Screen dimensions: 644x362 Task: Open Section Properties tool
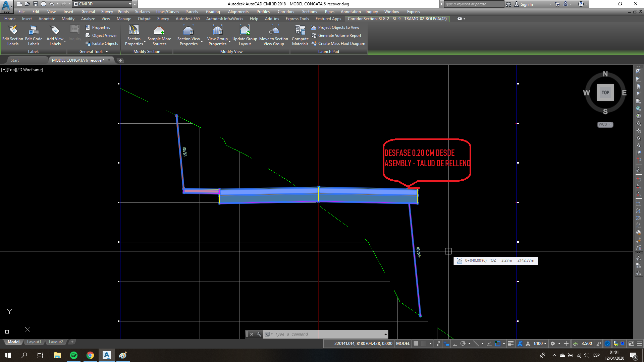tap(134, 36)
